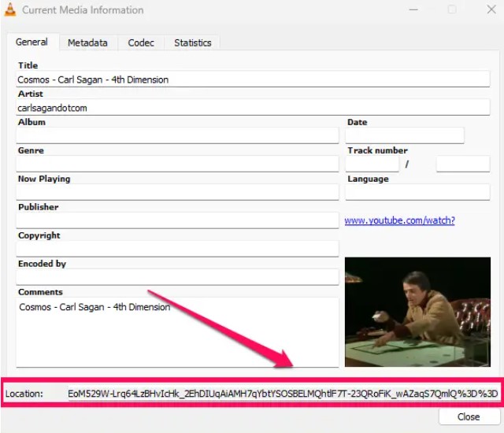The height and width of the screenshot is (433, 504).
Task: Select the Date input box
Action: pyautogui.click(x=404, y=136)
